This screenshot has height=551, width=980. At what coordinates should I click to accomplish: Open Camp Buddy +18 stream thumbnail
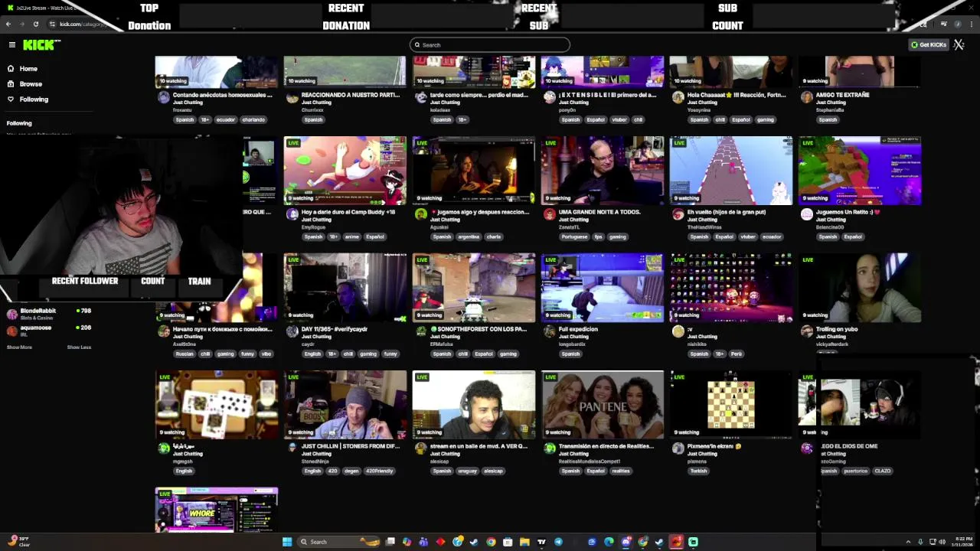(x=345, y=171)
